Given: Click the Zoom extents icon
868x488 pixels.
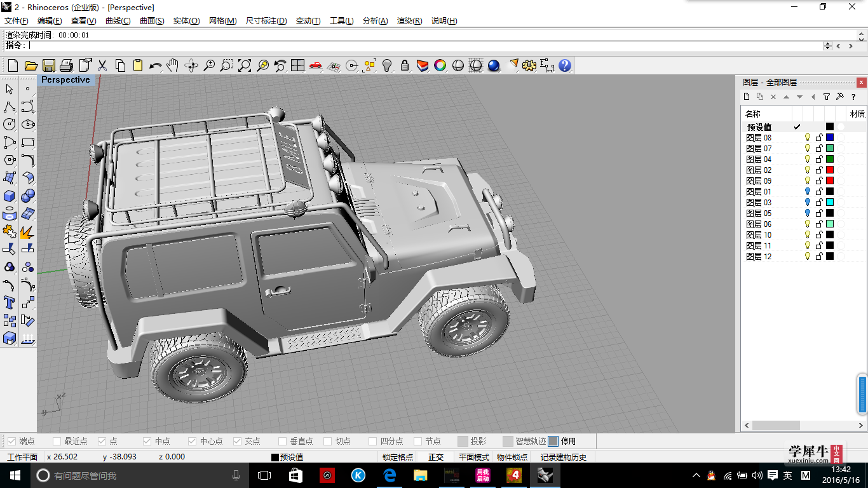Looking at the screenshot, I should (x=245, y=65).
